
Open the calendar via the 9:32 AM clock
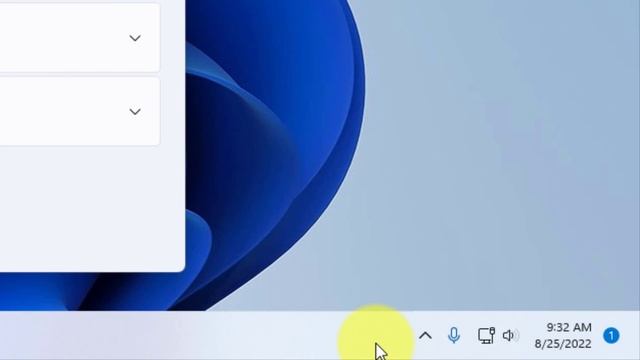pyautogui.click(x=569, y=327)
